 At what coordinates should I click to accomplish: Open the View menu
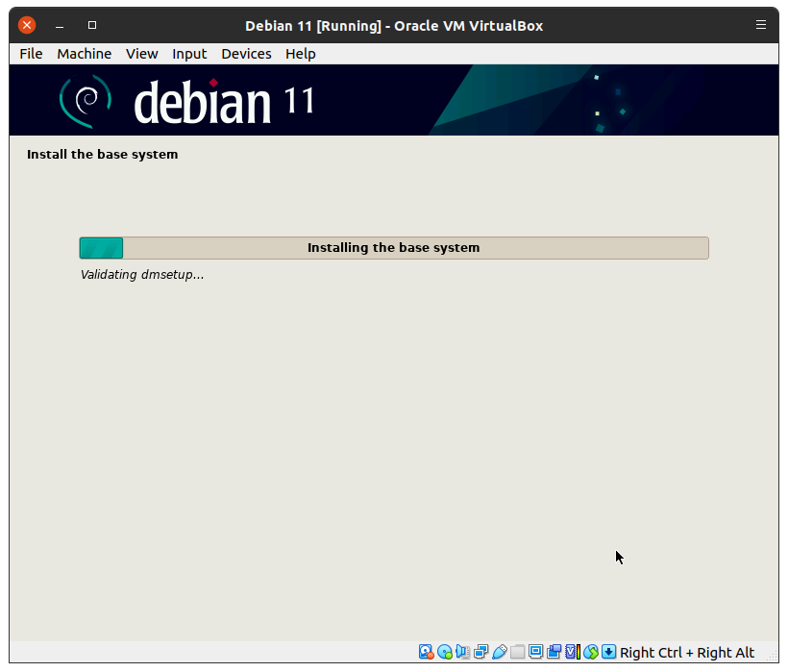pos(141,54)
